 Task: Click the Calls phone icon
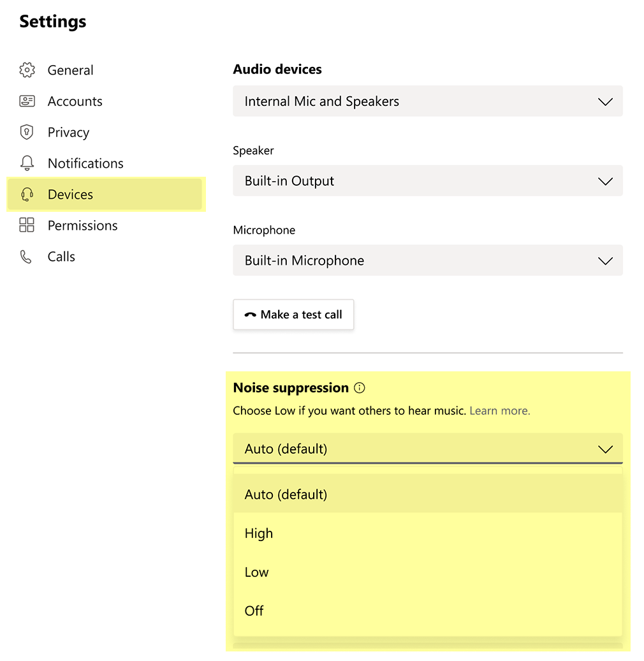(27, 256)
